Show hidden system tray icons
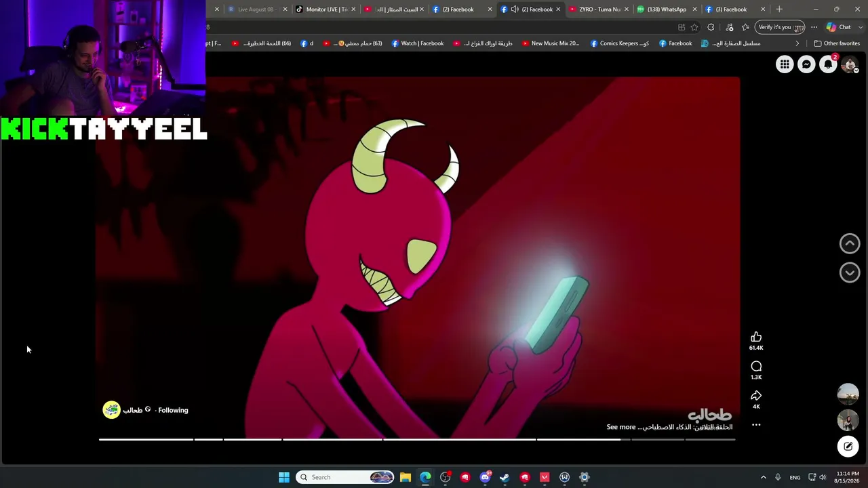This screenshot has width=868, height=488. click(x=764, y=477)
